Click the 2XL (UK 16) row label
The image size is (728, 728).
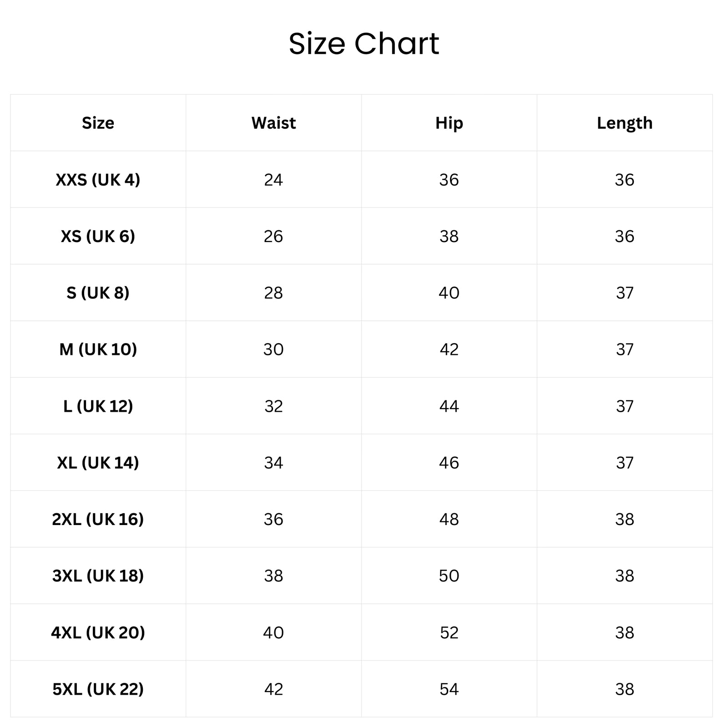[98, 519]
